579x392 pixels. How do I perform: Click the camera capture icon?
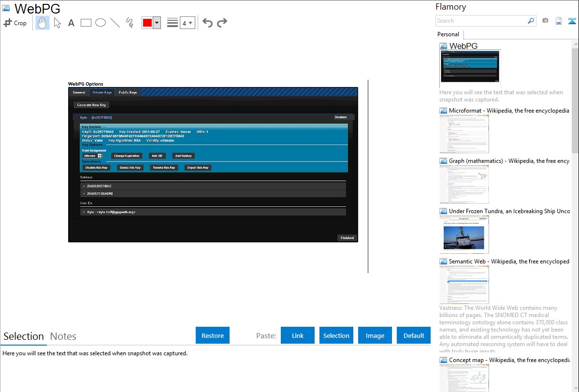point(545,21)
